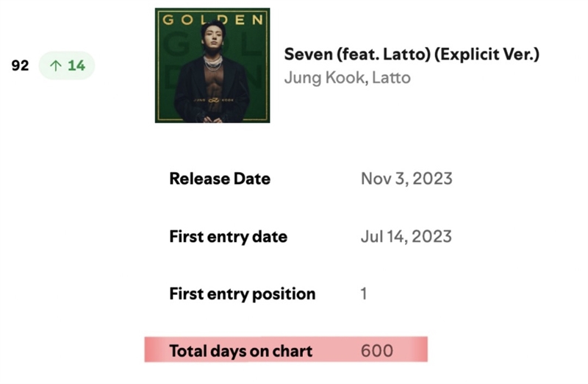
Task: Click the Jung Kook logo on the album art
Action: [213, 100]
